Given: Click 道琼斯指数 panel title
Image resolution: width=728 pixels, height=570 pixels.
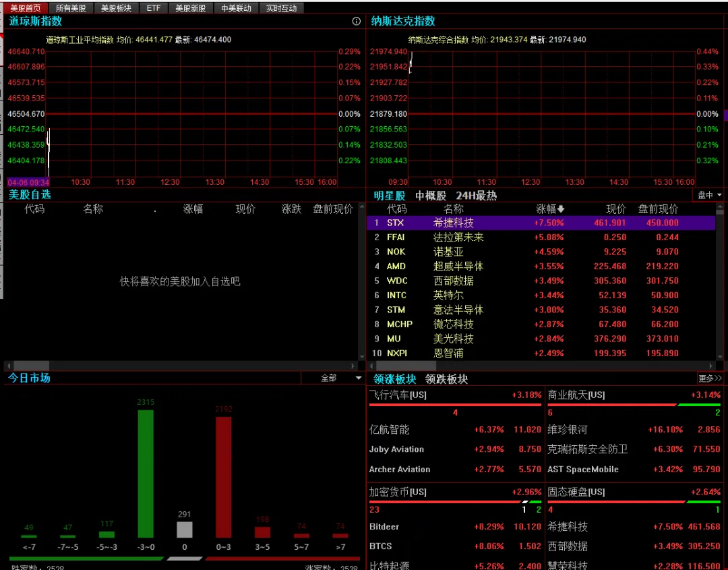Looking at the screenshot, I should pos(35,21).
